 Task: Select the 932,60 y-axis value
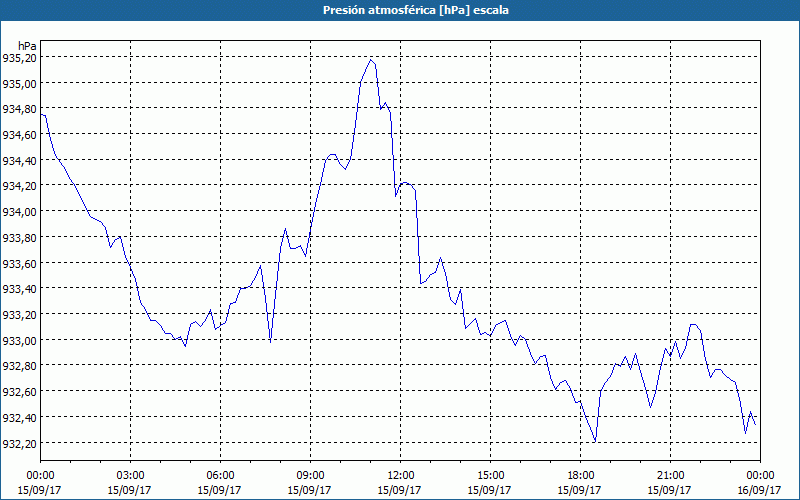point(20,391)
